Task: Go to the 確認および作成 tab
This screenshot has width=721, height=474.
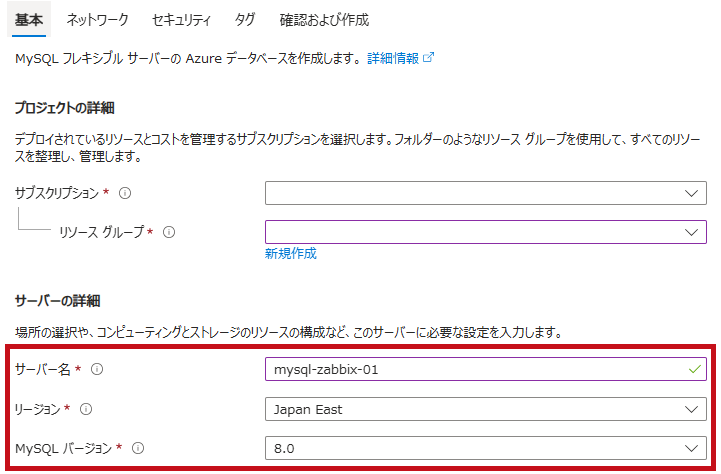Action: [x=324, y=20]
